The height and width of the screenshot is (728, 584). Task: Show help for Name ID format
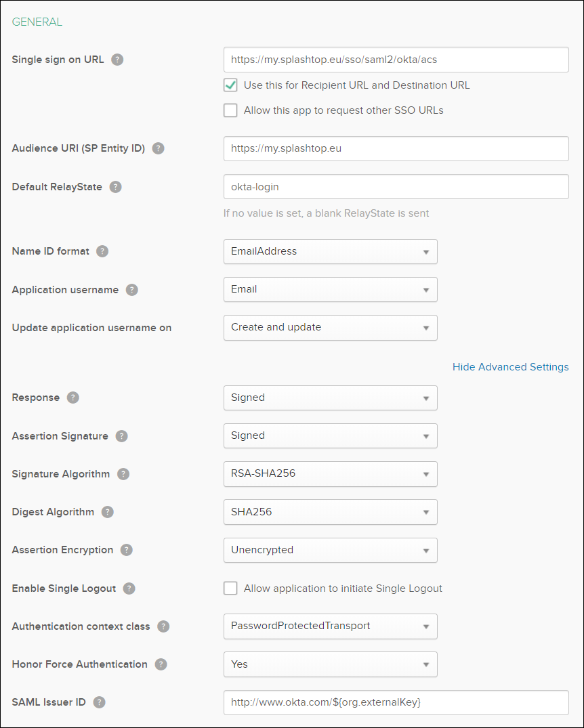pyautogui.click(x=102, y=251)
